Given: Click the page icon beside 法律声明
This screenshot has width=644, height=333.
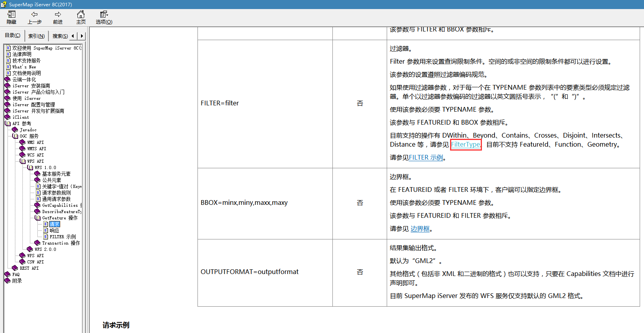Looking at the screenshot, I should point(8,54).
